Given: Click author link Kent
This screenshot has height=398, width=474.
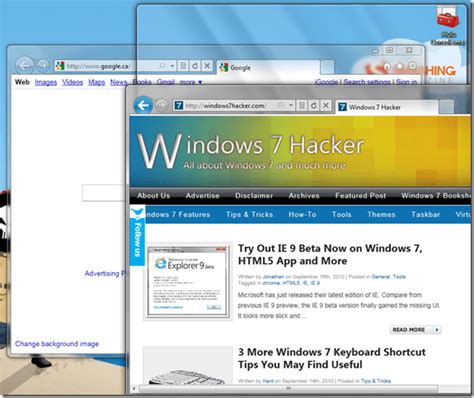Looking at the screenshot, I should coord(268,381).
